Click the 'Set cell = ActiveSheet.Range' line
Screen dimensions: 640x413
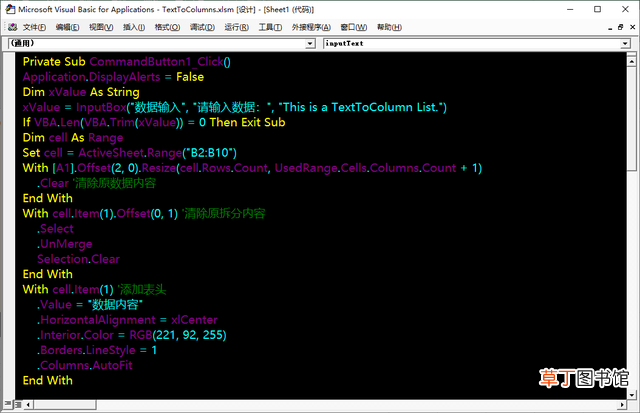click(x=129, y=153)
